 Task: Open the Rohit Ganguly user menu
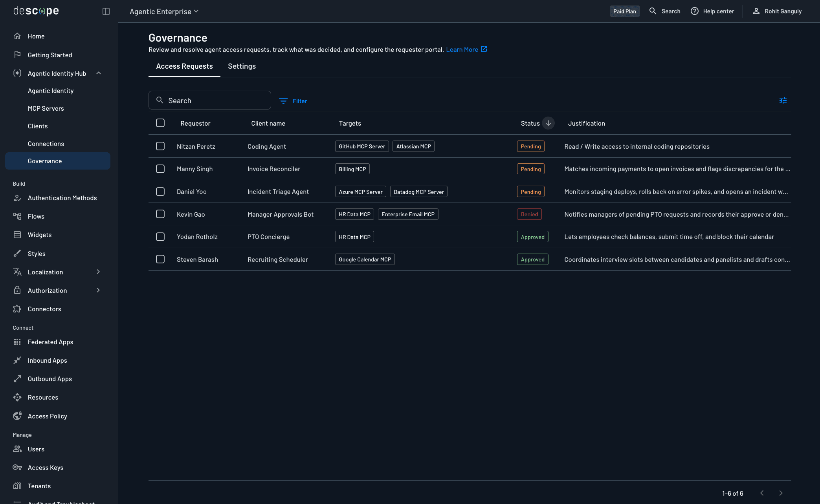point(777,11)
